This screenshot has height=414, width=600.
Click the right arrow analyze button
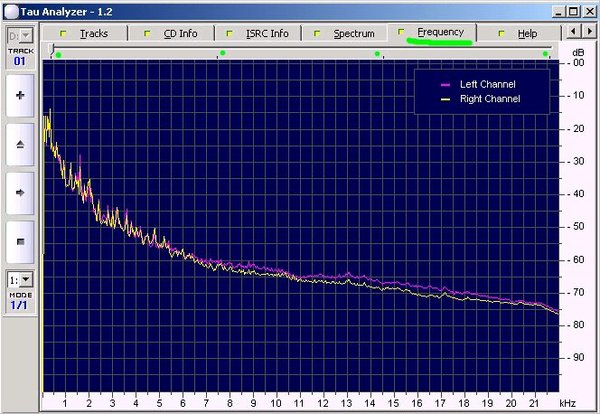point(20,193)
